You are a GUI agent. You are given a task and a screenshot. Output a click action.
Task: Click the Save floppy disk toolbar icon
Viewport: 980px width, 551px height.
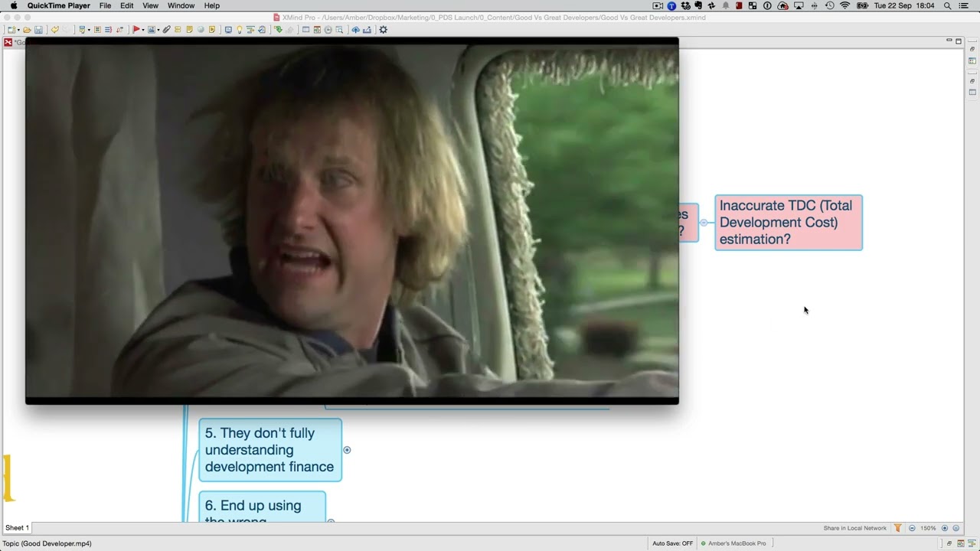point(38,30)
